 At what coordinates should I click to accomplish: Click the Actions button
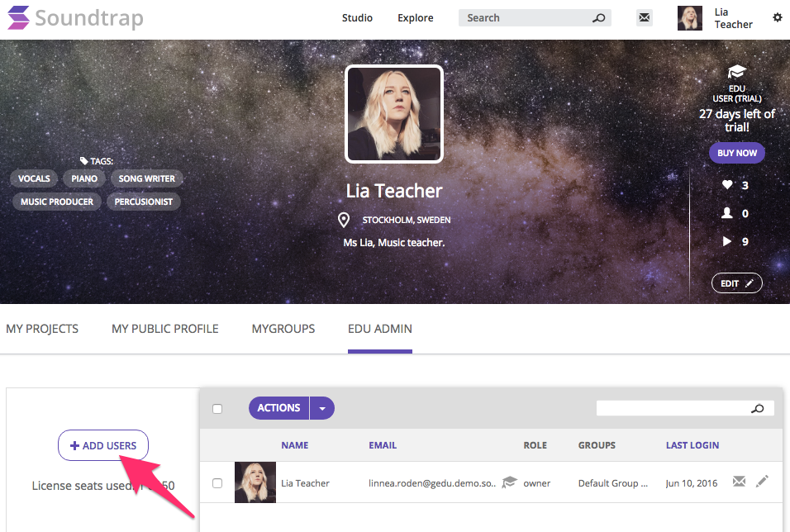[279, 408]
